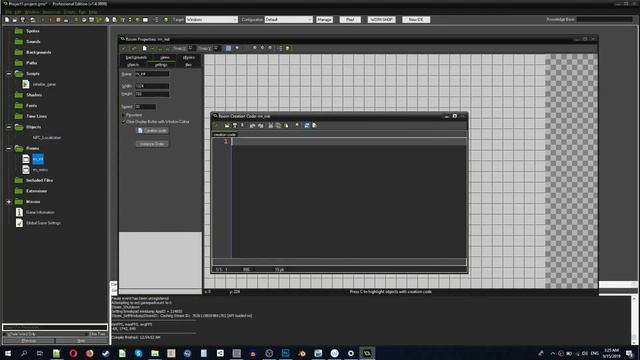This screenshot has height=360, width=640.
Task: Create an object with green ball icon
Action: pos(137,20)
